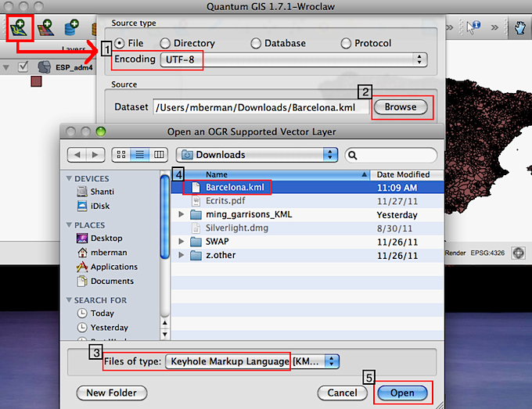The width and height of the screenshot is (532, 409).
Task: Click the EPSG:4326 status bar text
Action: (487, 253)
